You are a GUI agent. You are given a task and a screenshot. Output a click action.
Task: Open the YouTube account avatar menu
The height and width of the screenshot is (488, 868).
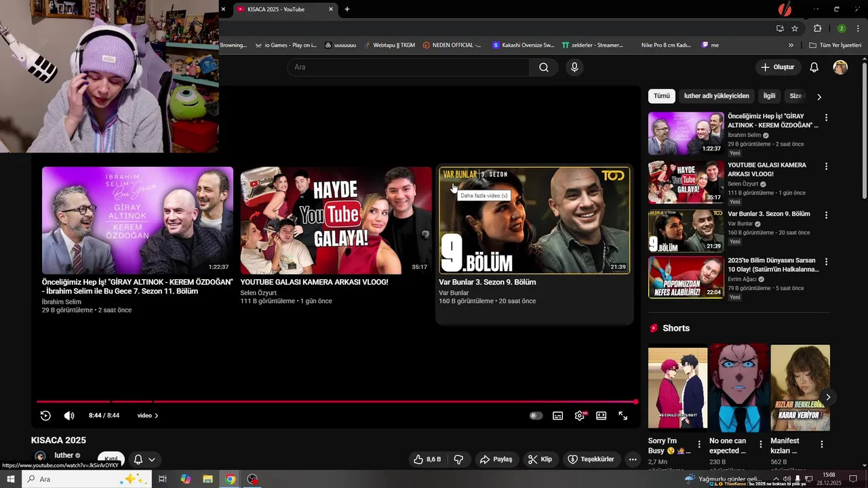point(840,67)
